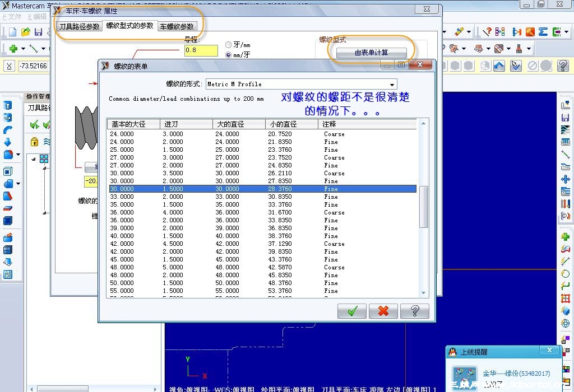This screenshot has width=574, height=392.
Task: Select the solid sweep arc icon
Action: (8, 130)
